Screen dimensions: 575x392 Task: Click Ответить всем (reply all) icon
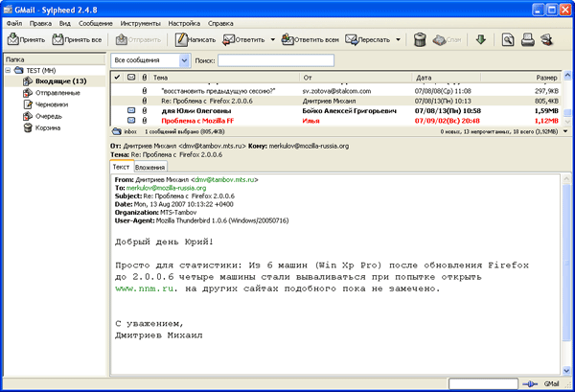pyautogui.click(x=287, y=39)
